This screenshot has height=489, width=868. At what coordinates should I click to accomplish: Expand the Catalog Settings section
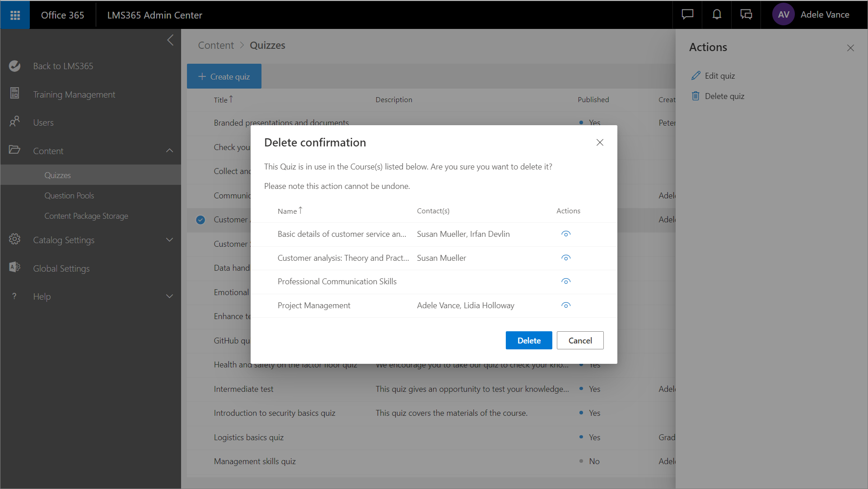pyautogui.click(x=169, y=240)
